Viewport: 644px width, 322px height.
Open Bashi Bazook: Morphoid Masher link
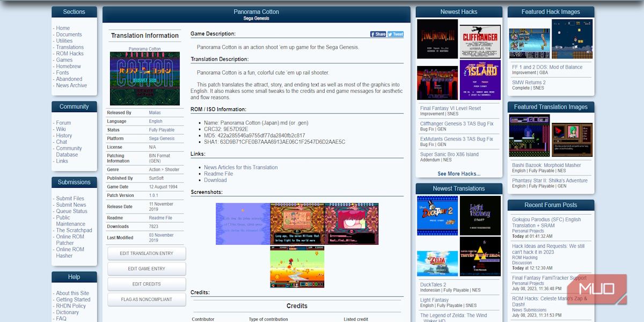(x=546, y=165)
